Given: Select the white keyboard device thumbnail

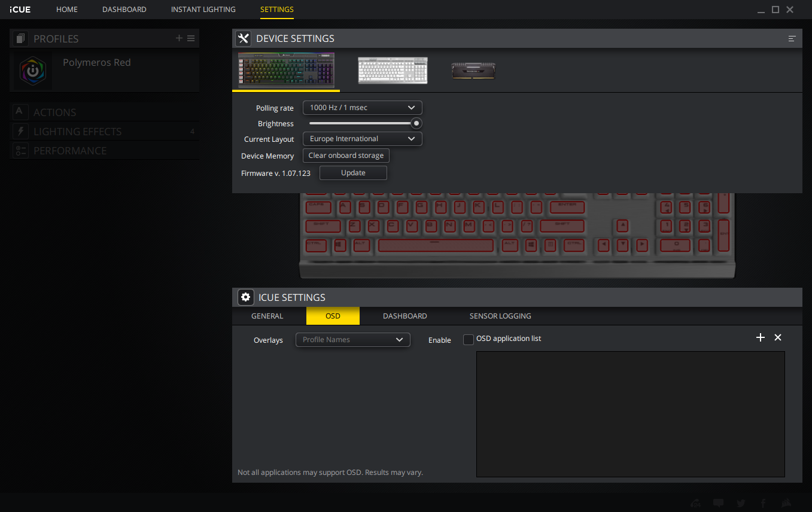Looking at the screenshot, I should 393,71.
